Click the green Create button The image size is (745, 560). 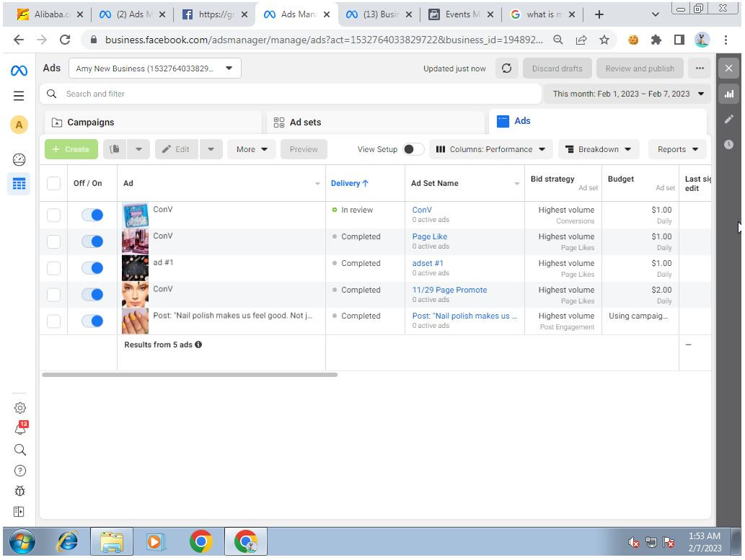point(71,149)
